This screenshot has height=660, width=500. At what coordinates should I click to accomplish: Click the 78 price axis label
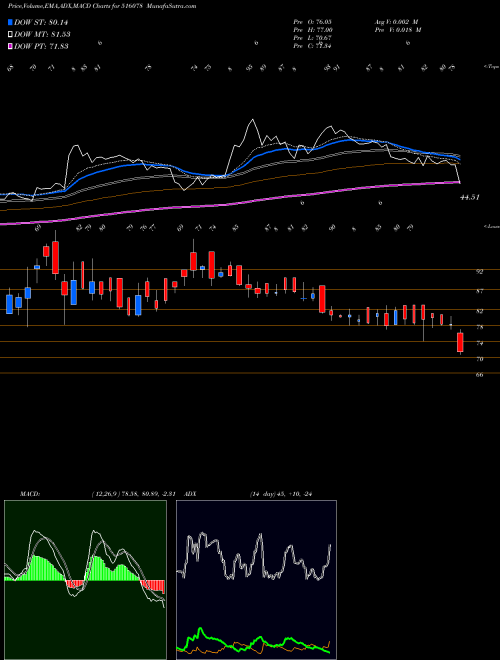pos(479,327)
